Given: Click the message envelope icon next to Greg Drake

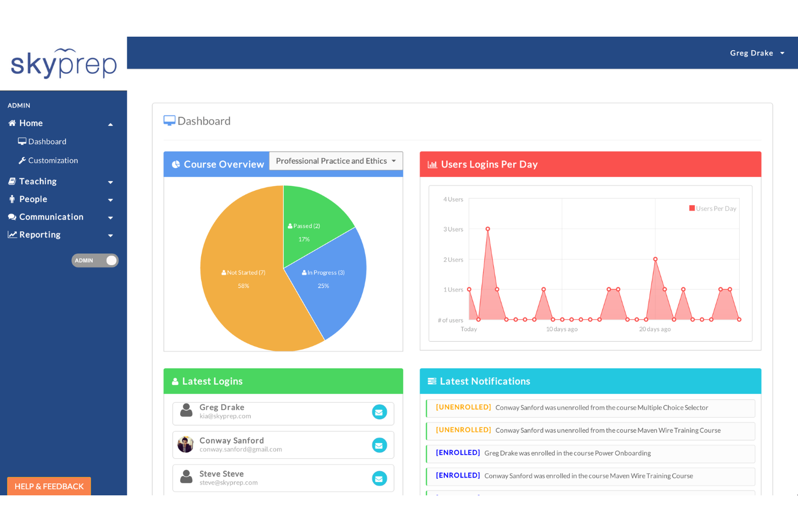Looking at the screenshot, I should [x=380, y=412].
